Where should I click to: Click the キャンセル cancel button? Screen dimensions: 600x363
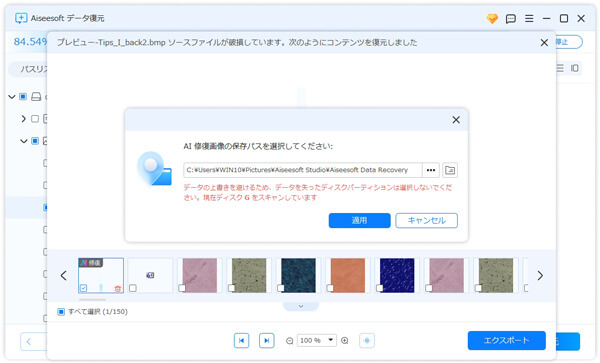point(426,220)
